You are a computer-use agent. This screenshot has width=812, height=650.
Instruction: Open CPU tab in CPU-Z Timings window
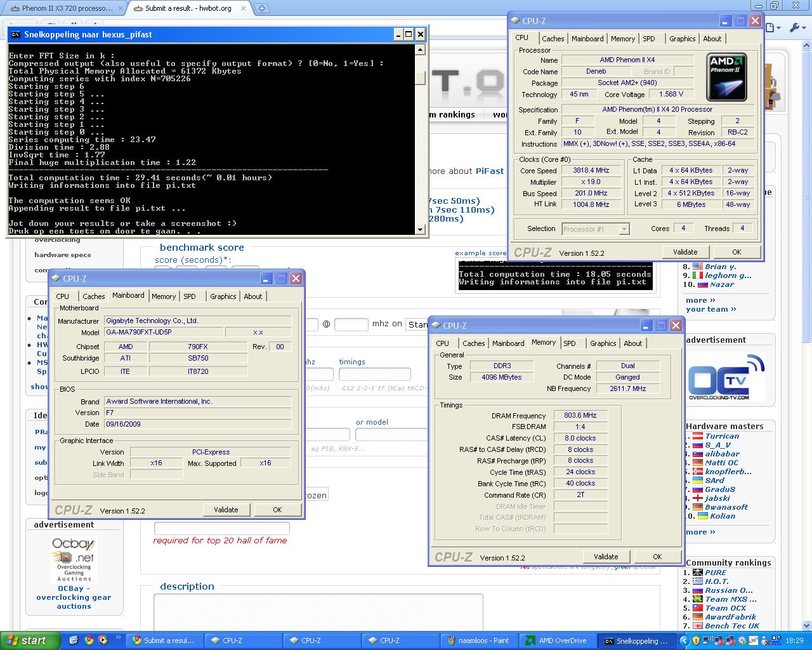point(443,343)
